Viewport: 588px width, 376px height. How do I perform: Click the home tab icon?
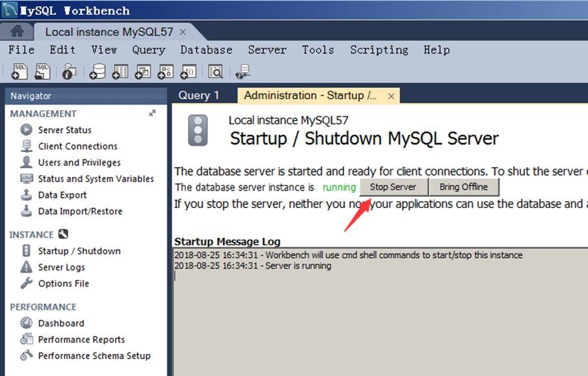point(17,31)
